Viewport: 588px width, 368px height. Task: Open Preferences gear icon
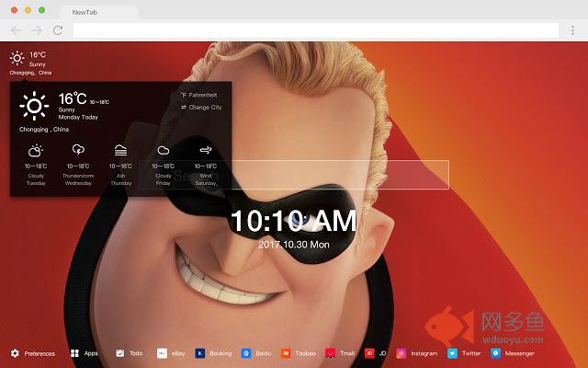[16, 353]
